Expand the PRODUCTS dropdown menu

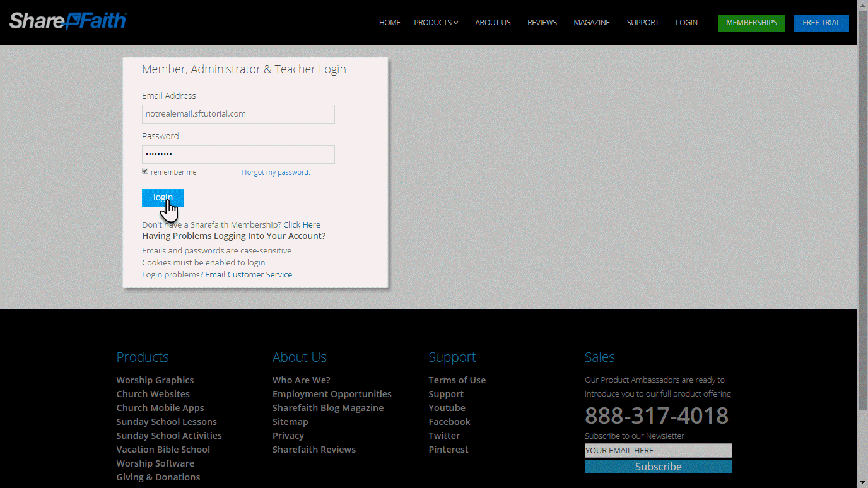(436, 23)
